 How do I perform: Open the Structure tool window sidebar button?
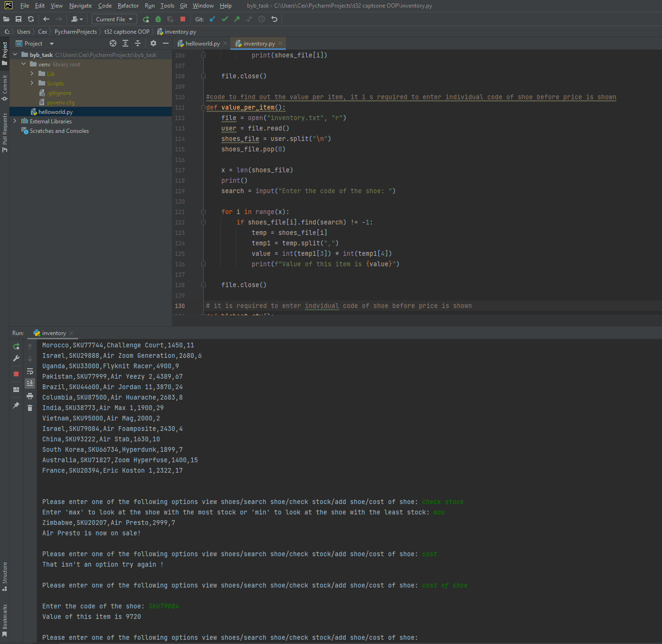tap(5, 576)
